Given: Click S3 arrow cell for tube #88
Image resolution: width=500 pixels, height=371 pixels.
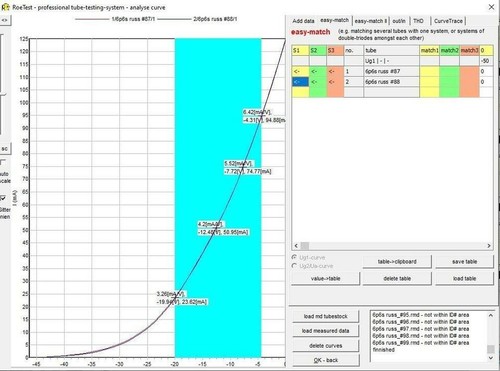Looking at the screenshot, I should 335,82.
